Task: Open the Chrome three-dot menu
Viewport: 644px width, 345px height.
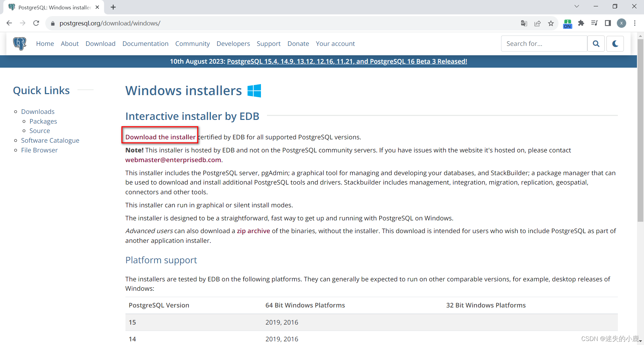Action: coord(635,23)
